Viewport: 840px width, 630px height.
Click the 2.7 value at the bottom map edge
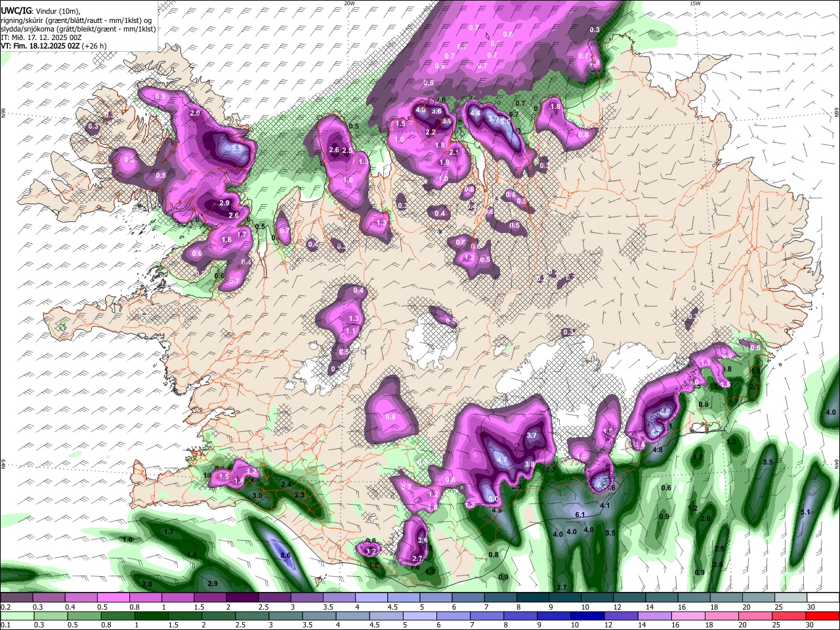[562, 587]
